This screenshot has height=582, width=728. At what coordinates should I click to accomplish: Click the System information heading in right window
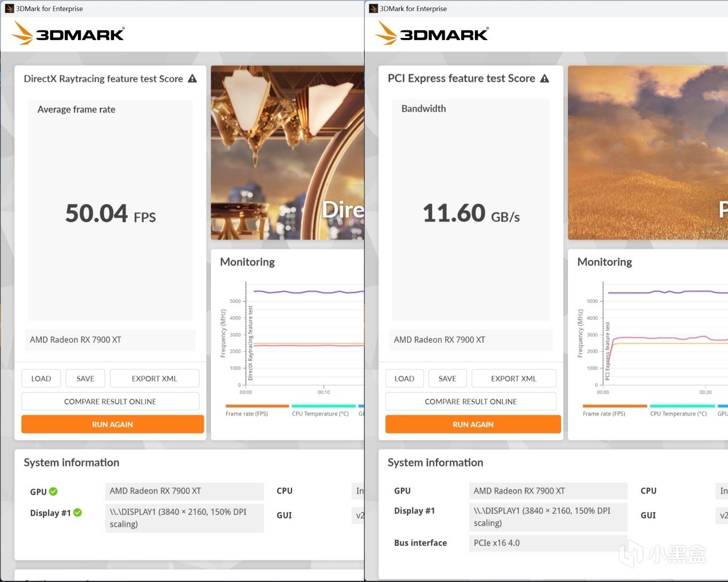(435, 462)
